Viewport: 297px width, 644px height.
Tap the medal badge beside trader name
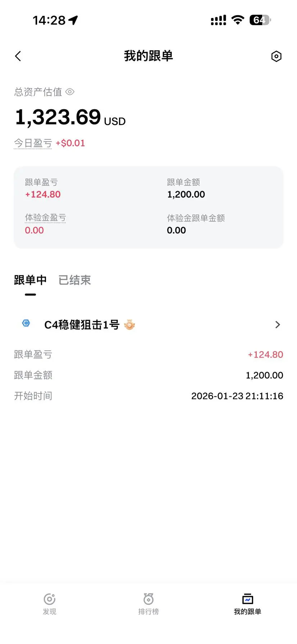coord(129,325)
